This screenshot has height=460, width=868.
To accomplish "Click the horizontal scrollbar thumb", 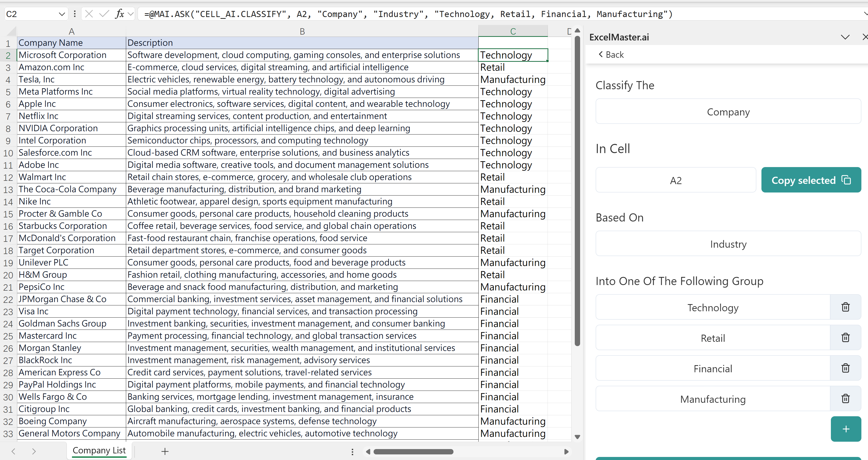I will (x=414, y=452).
